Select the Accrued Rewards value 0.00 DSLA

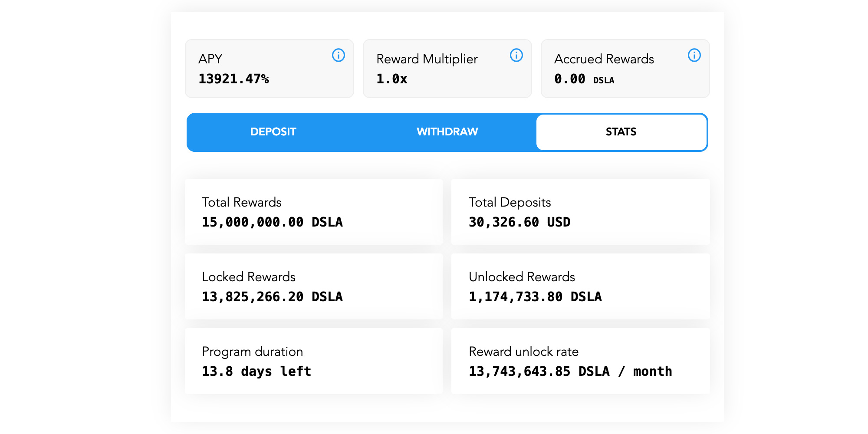(x=584, y=79)
